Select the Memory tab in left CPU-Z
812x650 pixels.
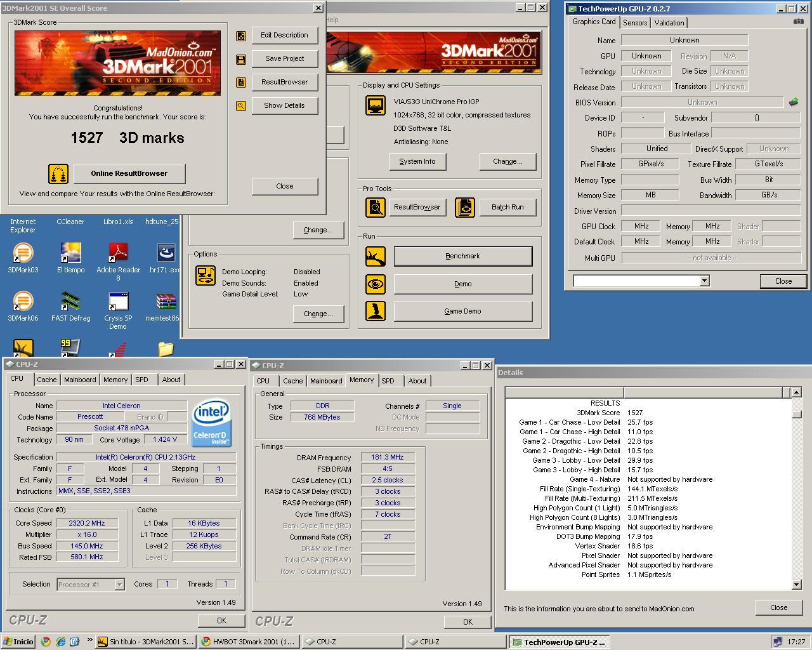[115, 380]
